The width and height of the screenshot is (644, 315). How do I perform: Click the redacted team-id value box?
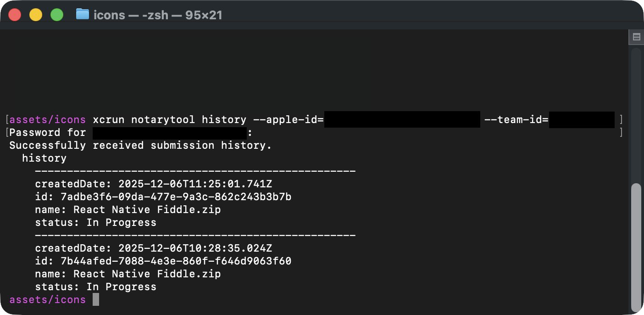[582, 120]
